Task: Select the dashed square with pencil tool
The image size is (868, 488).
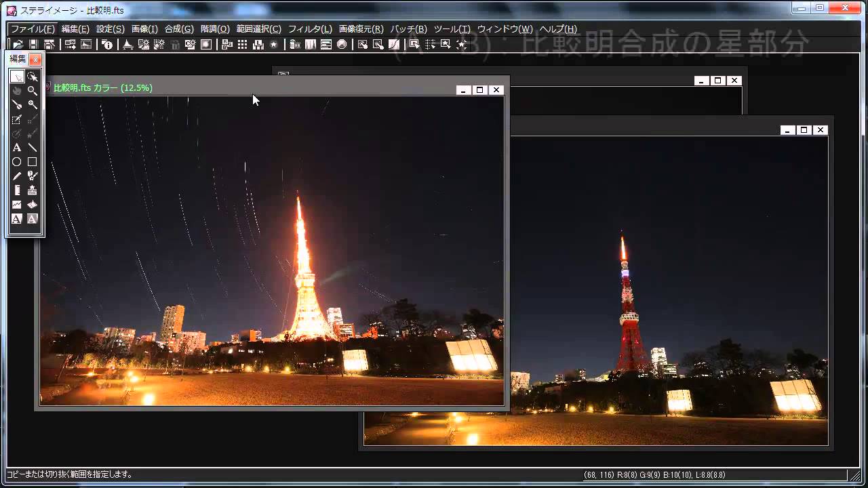Action: point(17,120)
